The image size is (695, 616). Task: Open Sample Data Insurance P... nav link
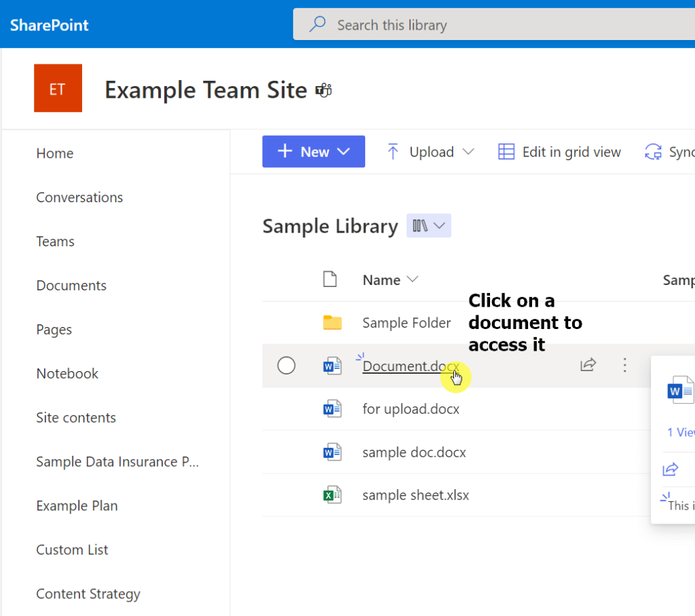pyautogui.click(x=117, y=462)
